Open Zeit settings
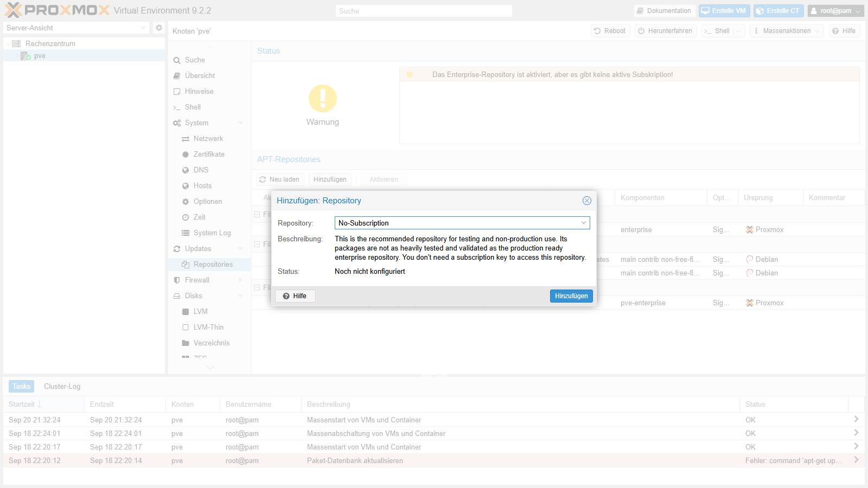868x488 pixels. (x=209, y=217)
